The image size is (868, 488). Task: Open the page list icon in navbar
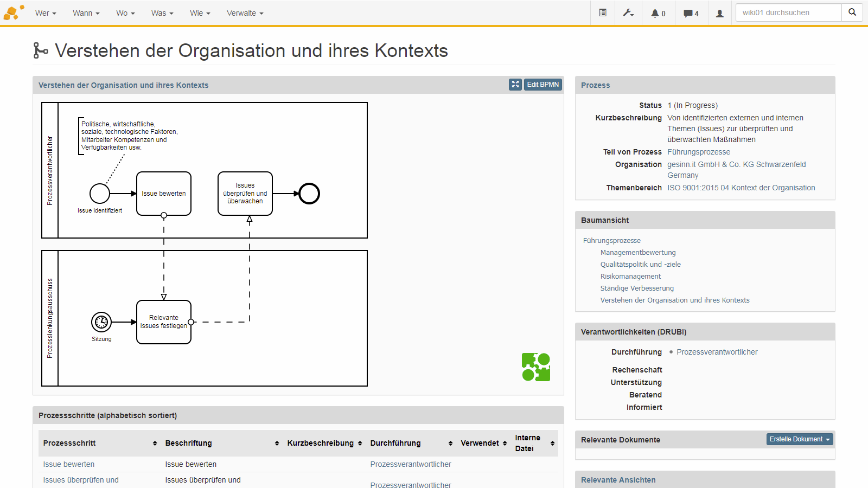point(603,12)
